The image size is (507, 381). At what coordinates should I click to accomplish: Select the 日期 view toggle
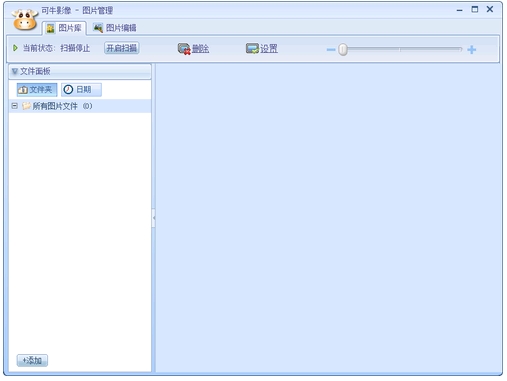click(81, 90)
